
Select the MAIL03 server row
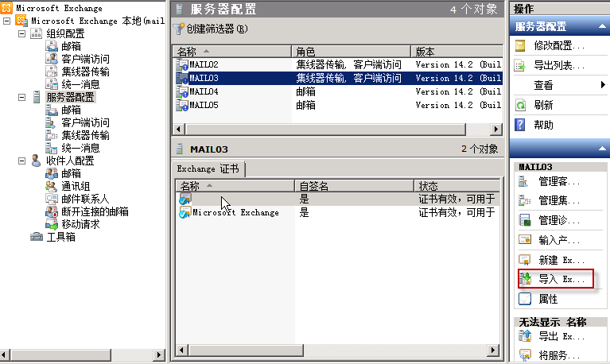(338, 78)
